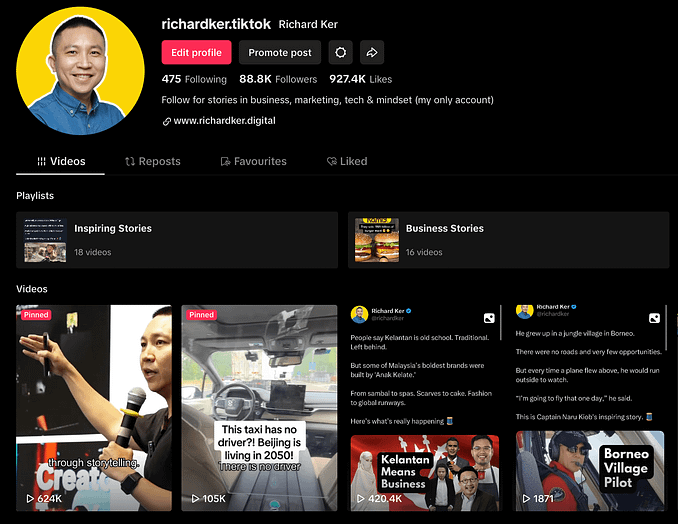Select the Videos tab
Viewport: 678px width, 524px height.
tap(60, 161)
